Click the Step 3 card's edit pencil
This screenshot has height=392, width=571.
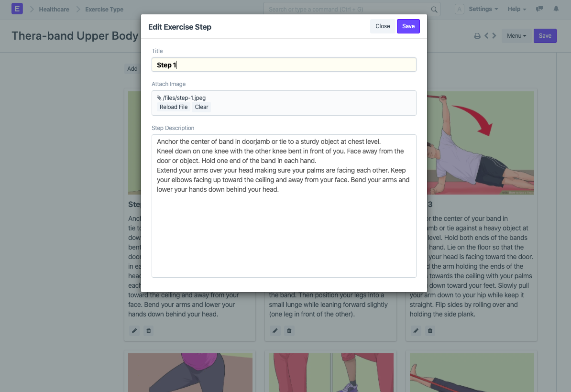[416, 331]
